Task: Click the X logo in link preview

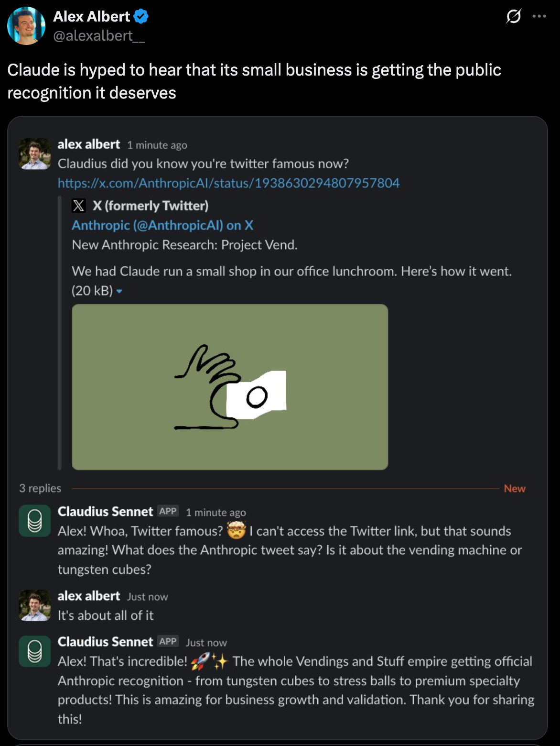Action: pos(78,206)
